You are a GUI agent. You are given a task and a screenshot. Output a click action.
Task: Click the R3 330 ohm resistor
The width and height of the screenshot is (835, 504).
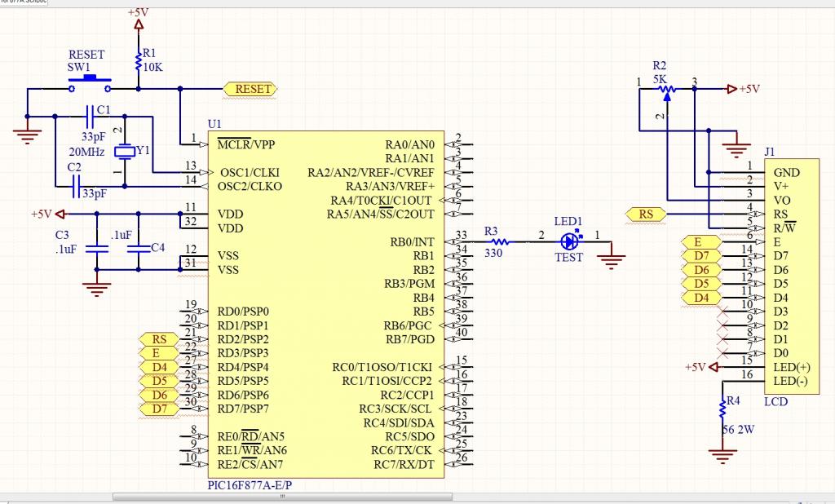500,241
